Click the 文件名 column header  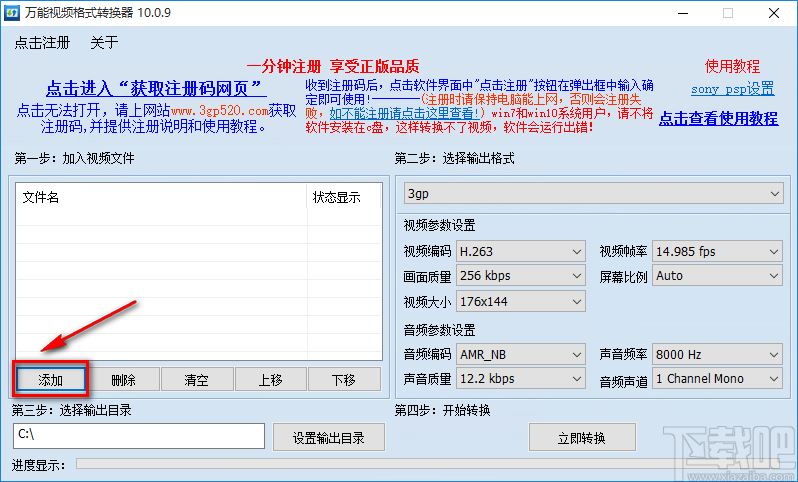tap(162, 197)
